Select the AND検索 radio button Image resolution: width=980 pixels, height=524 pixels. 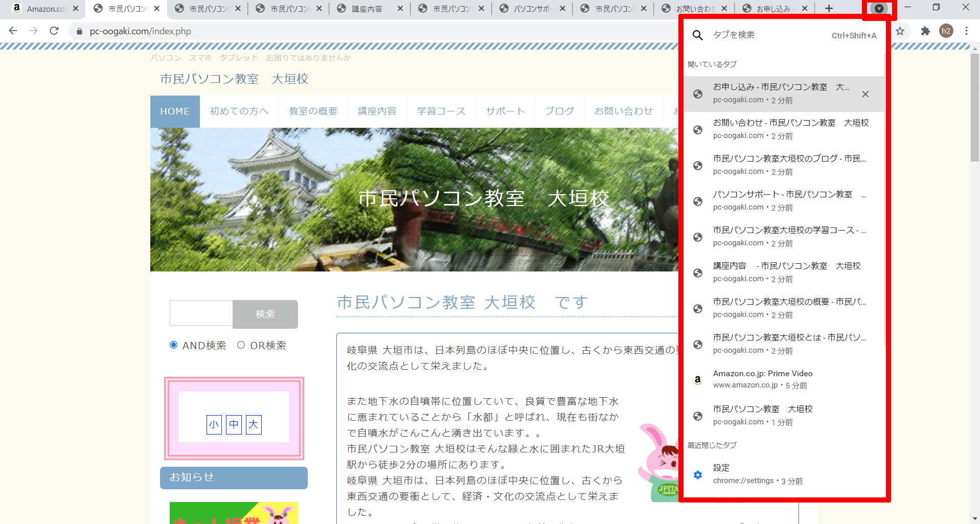(174, 345)
